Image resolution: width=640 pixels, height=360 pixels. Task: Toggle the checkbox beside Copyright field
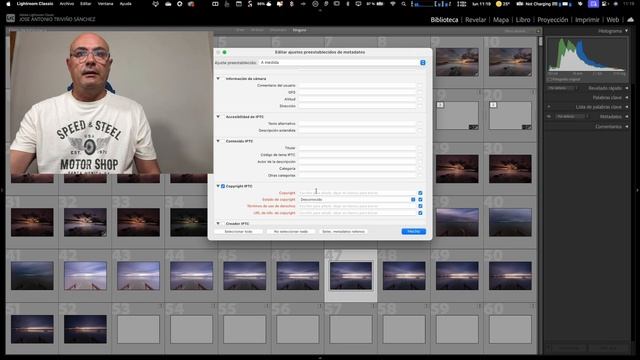pos(420,193)
